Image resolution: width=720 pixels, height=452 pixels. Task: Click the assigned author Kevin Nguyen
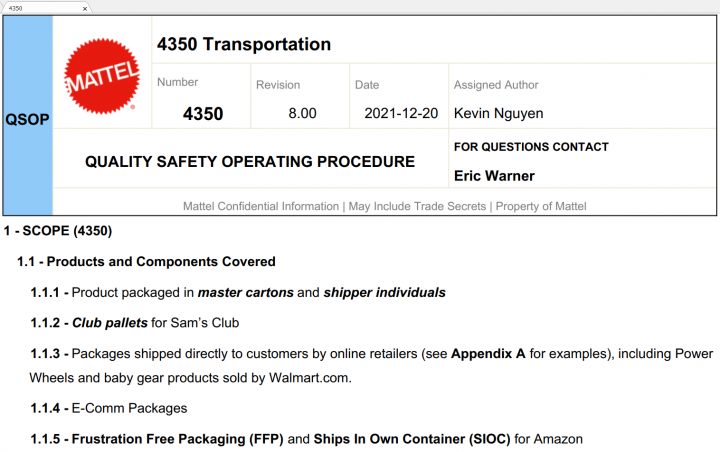click(498, 114)
